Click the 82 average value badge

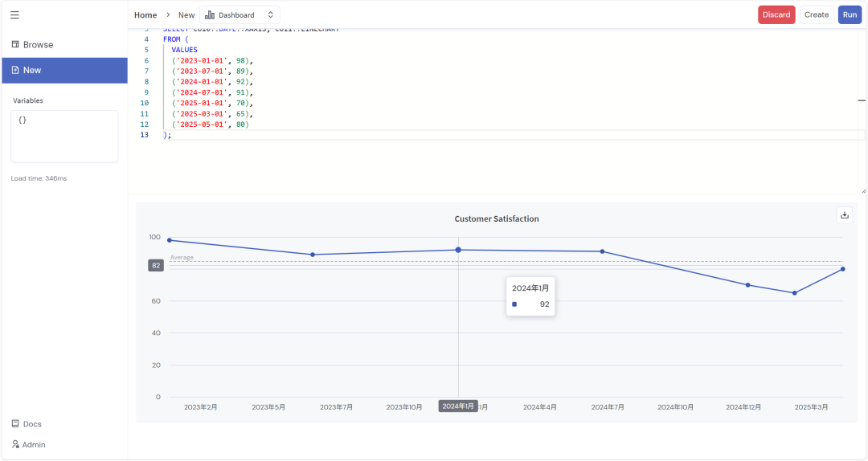click(156, 265)
